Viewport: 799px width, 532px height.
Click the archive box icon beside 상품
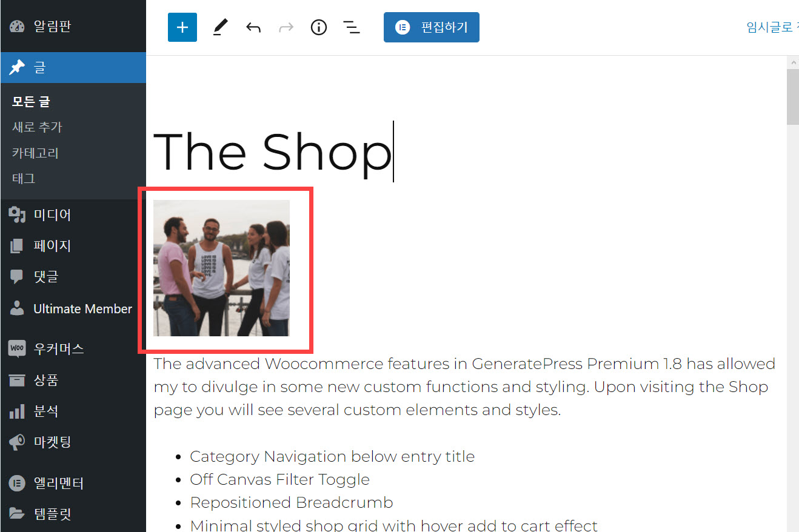click(x=17, y=381)
